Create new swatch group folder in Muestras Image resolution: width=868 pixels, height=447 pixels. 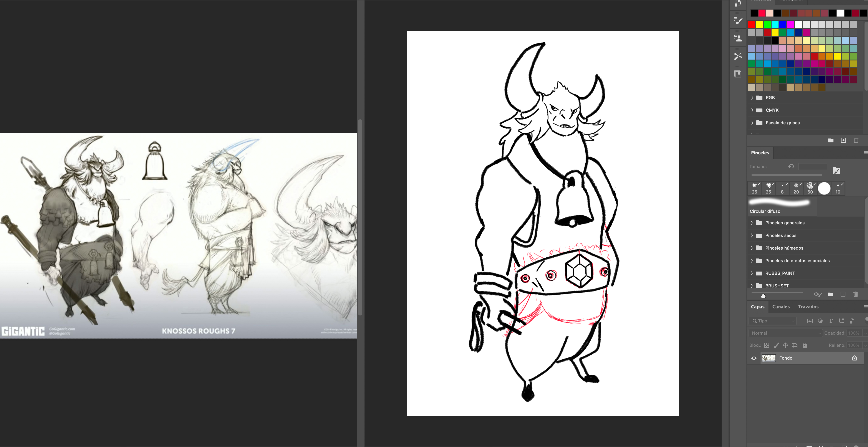(831, 140)
